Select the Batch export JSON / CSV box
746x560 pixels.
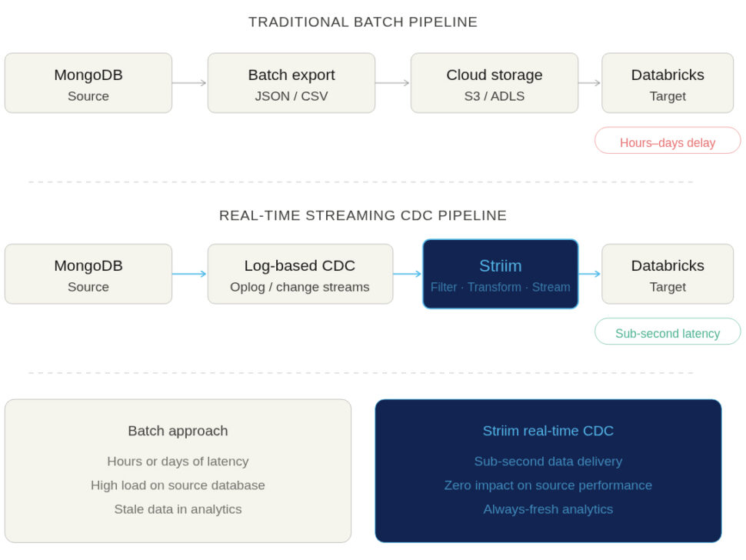pyautogui.click(x=291, y=83)
